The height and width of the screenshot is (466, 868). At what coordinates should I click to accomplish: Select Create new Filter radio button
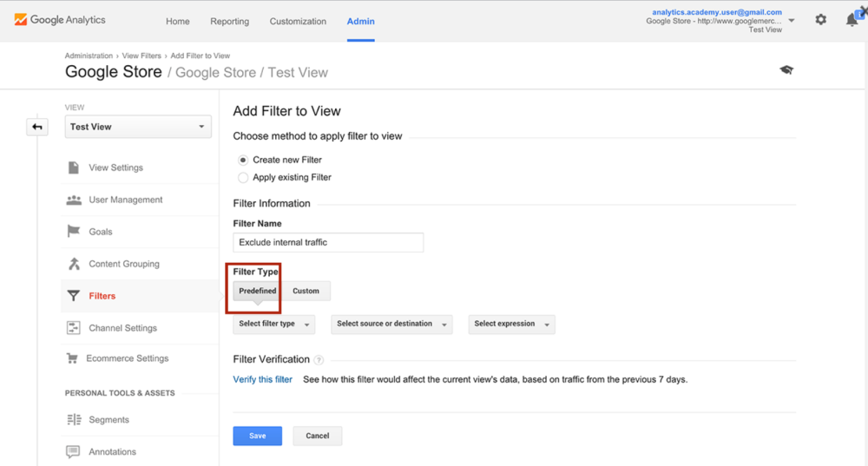pos(243,160)
